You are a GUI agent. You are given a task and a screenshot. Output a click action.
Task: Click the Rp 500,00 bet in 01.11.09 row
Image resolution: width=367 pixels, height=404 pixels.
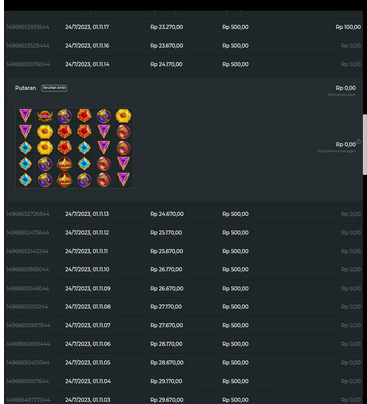tap(235, 288)
